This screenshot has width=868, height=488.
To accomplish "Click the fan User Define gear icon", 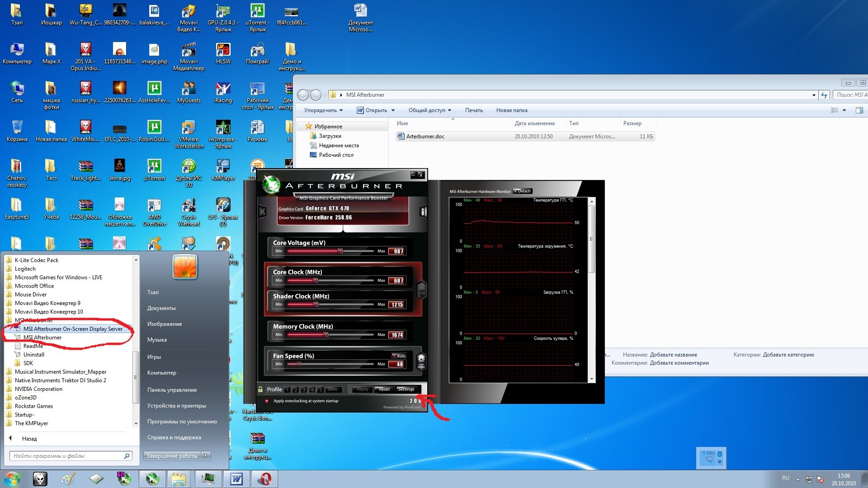I will [421, 360].
